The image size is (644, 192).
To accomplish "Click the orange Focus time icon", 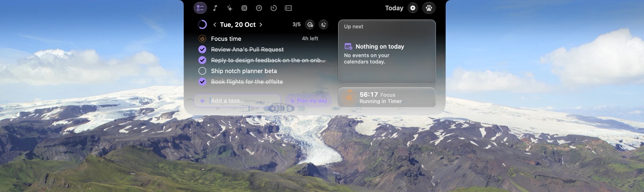I will tap(202, 39).
